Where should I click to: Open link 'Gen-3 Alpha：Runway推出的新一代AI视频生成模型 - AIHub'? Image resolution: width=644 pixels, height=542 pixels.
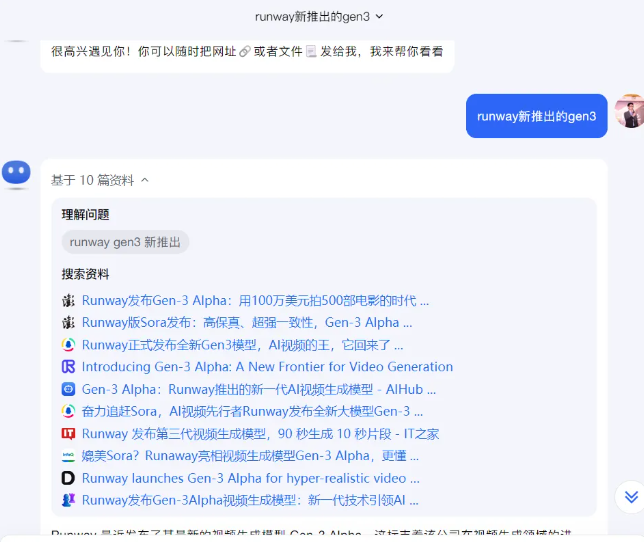(259, 389)
